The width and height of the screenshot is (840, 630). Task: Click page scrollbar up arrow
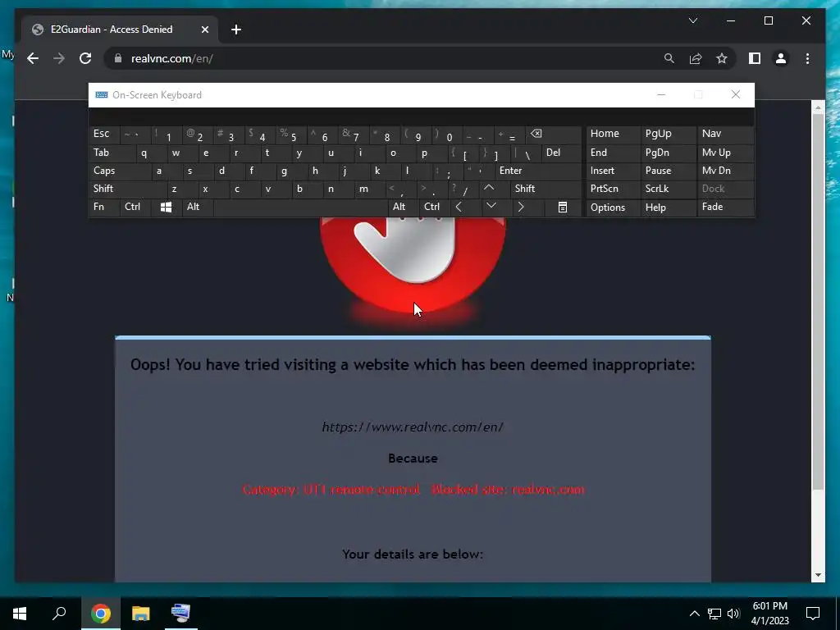[x=818, y=107]
